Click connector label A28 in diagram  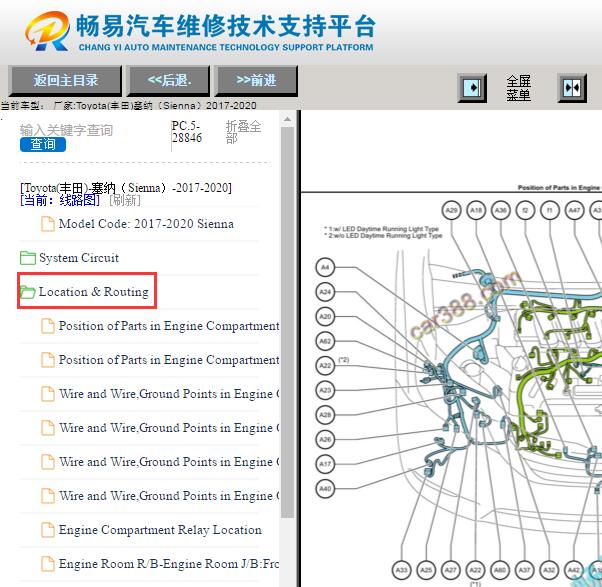(x=325, y=415)
